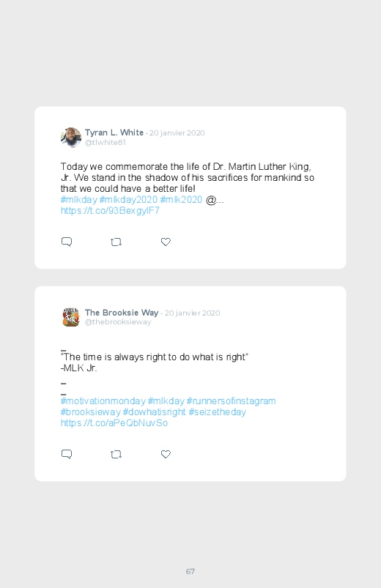This screenshot has height=588, width=381.
Task: Like the Tyran L. White tweet
Action: coord(166,242)
